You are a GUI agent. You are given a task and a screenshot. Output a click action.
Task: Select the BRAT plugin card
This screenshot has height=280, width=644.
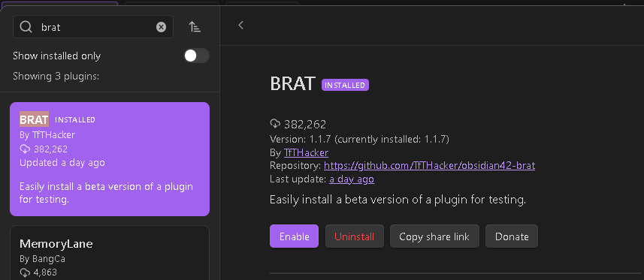pos(110,159)
